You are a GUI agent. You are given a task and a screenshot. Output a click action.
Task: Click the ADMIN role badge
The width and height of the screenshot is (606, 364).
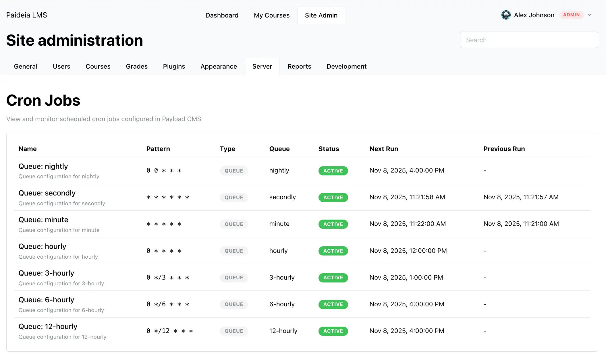click(x=571, y=15)
